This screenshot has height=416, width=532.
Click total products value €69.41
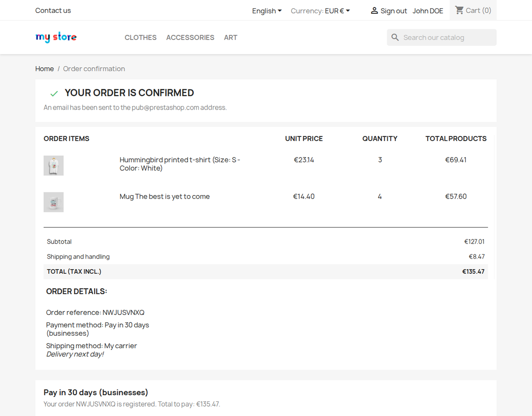click(456, 160)
